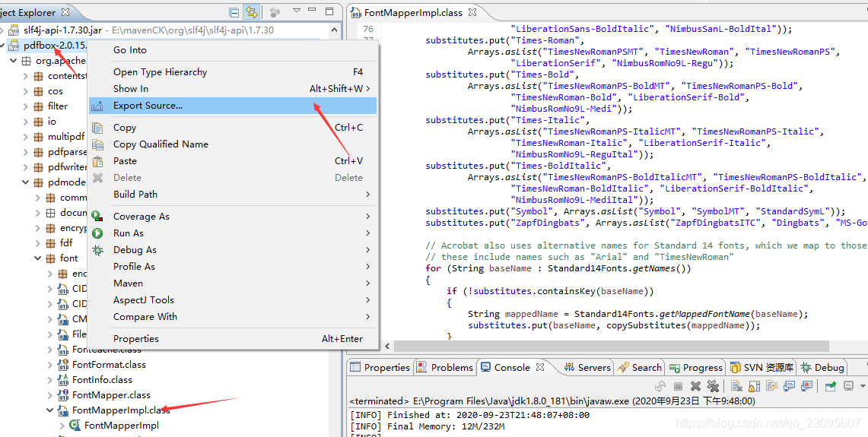The width and height of the screenshot is (868, 437).
Task: Close the FontMapperImpl.class editor tab
Action: (472, 11)
